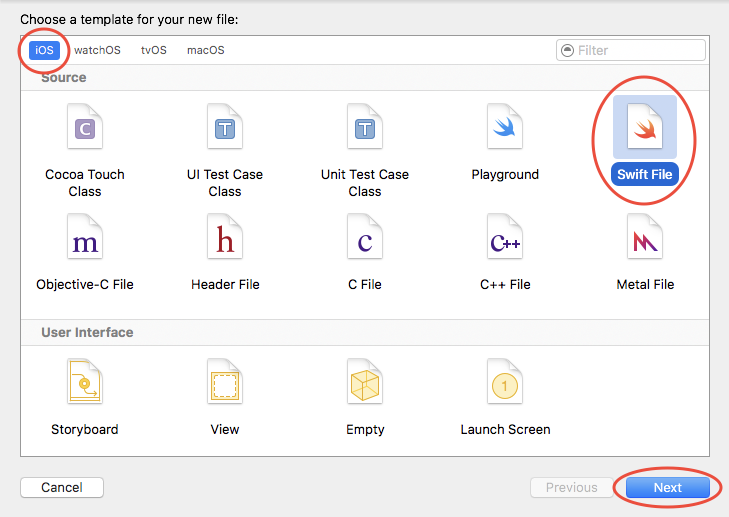The image size is (729, 517).
Task: Select the Playground template icon
Action: click(505, 128)
